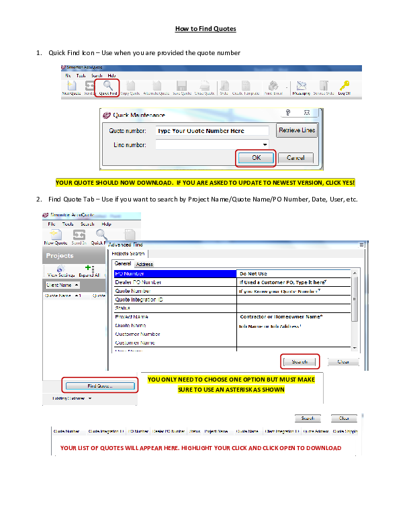This screenshot has width=411, height=532.
Task: Click the Advanced Find scrollbar thumb
Action: [x=355, y=298]
